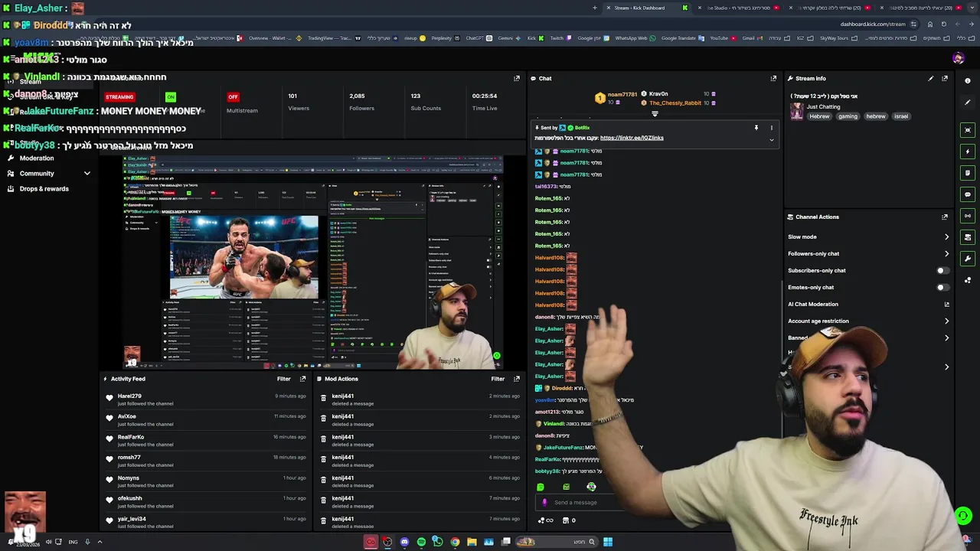This screenshot has height=551, width=980.
Task: Click ofekushh in the Activity Feed
Action: (131, 498)
